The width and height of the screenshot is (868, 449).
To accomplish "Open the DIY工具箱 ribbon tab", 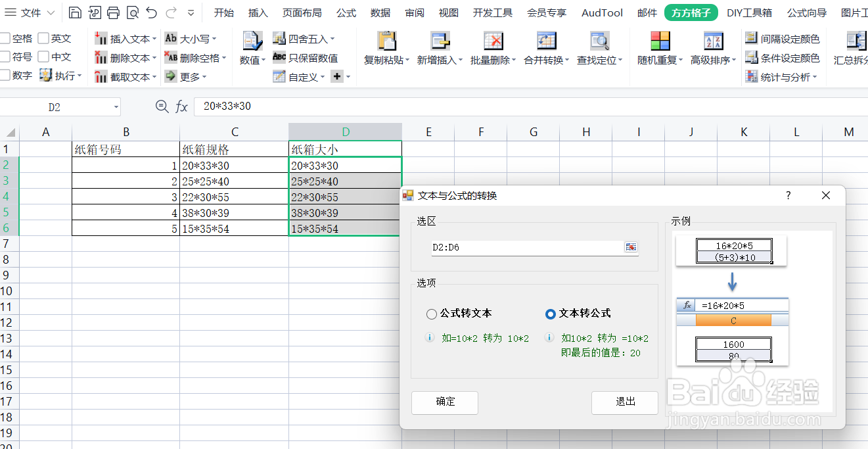I will pyautogui.click(x=750, y=12).
